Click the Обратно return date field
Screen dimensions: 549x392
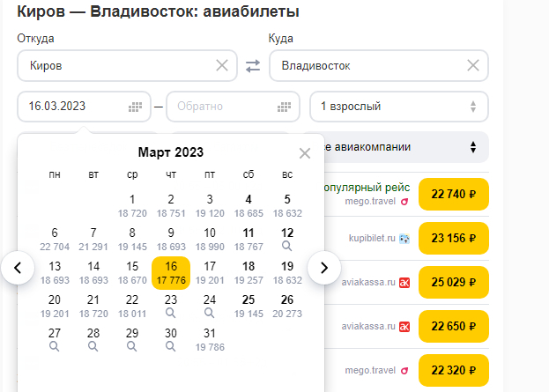[x=220, y=107]
